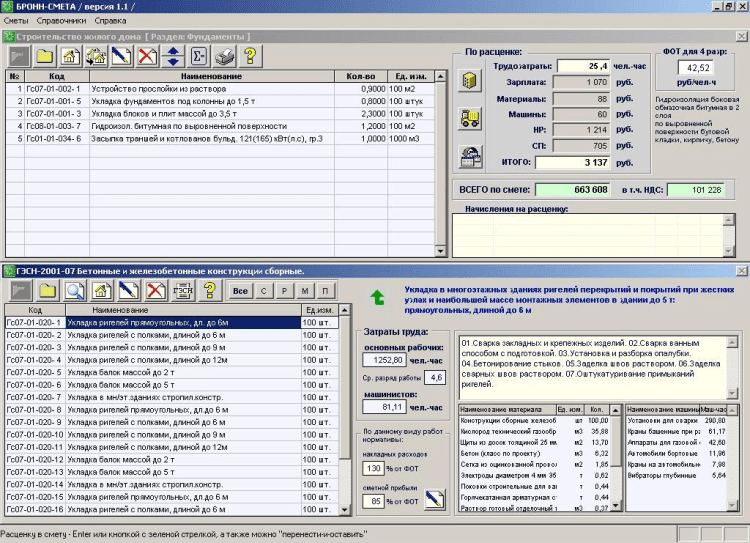Click red X delete icon in estimate toolbar
Screen dimensions: 750x543
tap(147, 56)
